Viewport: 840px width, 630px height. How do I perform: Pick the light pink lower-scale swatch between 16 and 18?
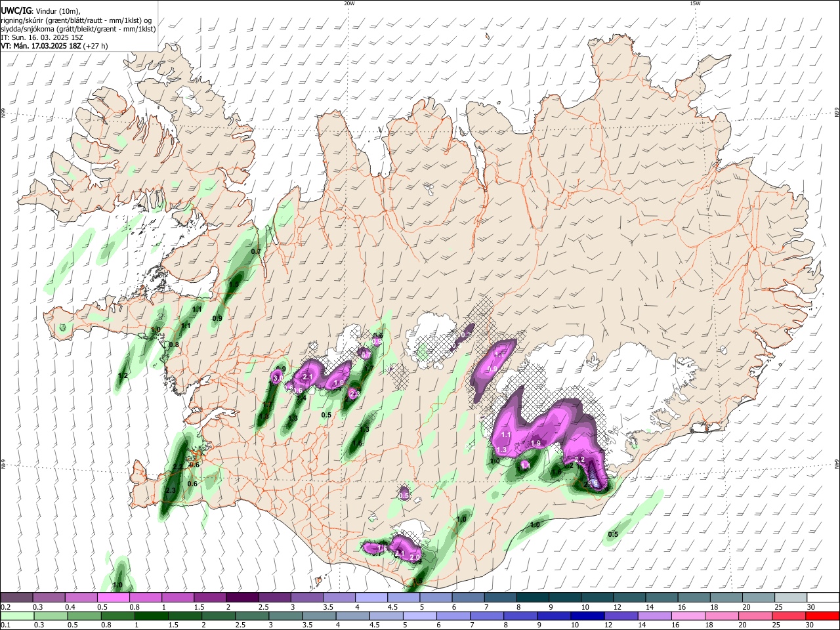click(x=688, y=616)
